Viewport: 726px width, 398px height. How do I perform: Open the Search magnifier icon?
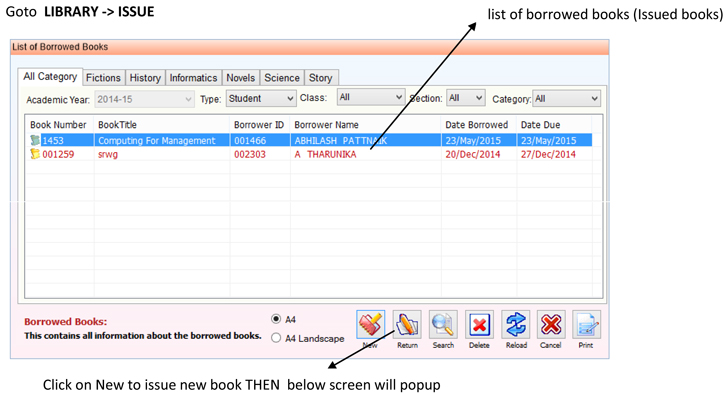click(443, 324)
